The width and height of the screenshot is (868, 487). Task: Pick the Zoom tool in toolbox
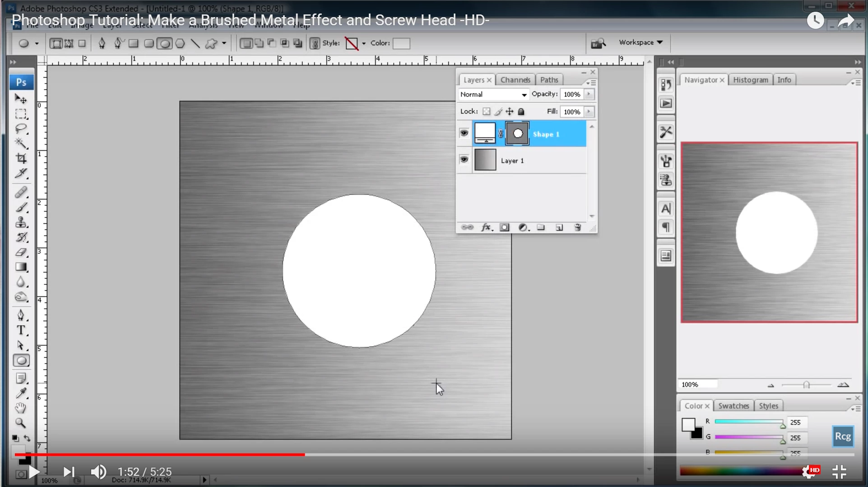[20, 423]
